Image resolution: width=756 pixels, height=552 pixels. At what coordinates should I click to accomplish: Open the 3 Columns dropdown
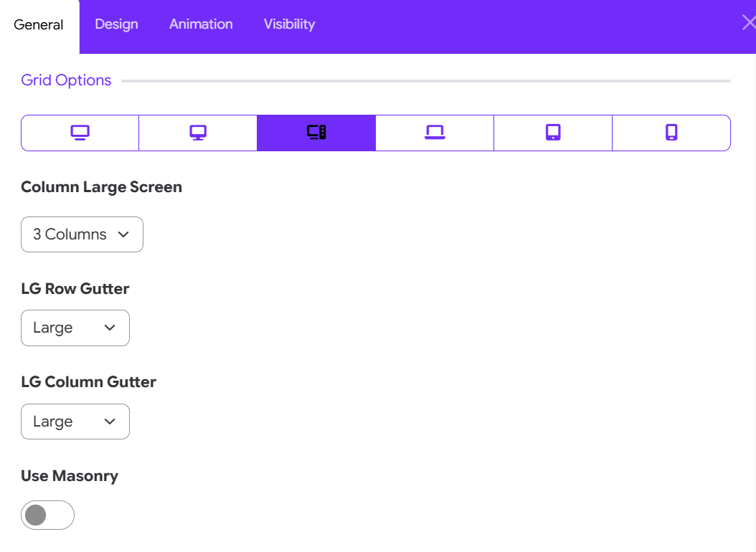click(82, 234)
